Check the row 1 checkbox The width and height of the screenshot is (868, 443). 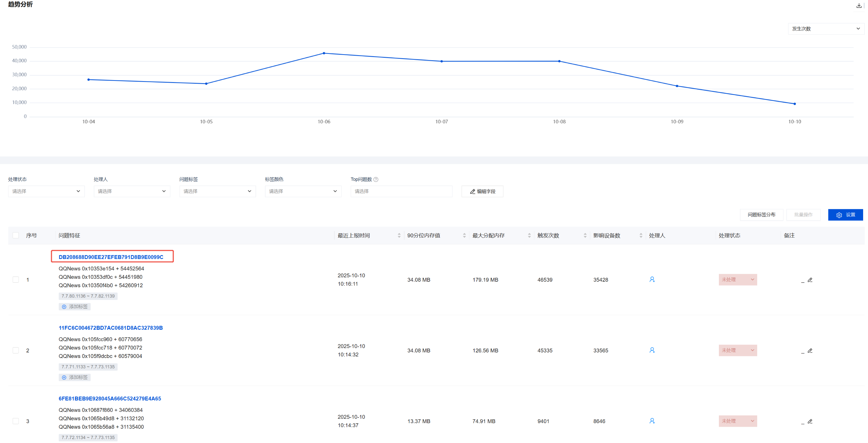[x=16, y=279]
